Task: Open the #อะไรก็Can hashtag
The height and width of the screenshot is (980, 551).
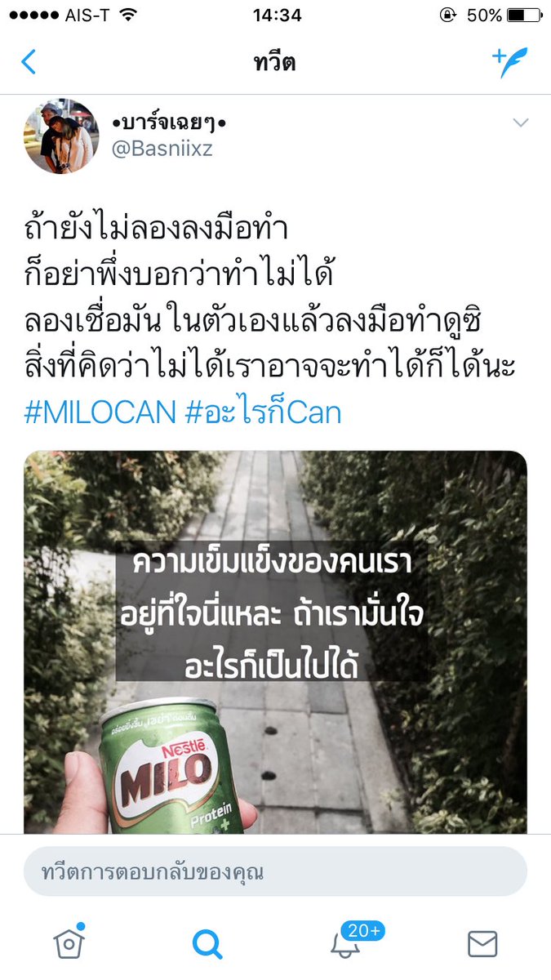Action: [x=264, y=412]
